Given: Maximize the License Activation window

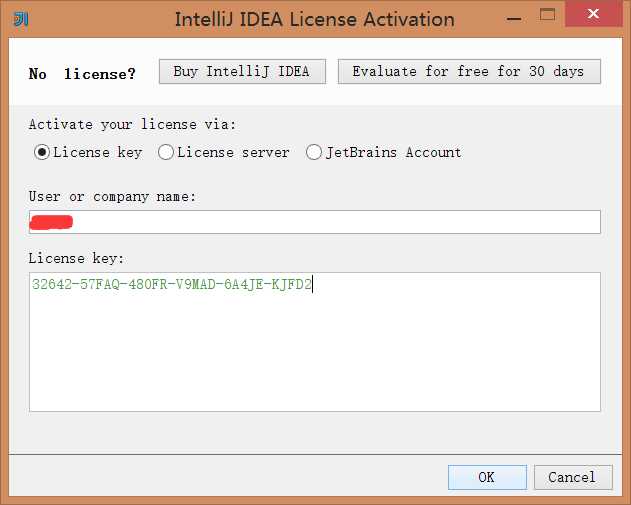Looking at the screenshot, I should click(x=547, y=15).
